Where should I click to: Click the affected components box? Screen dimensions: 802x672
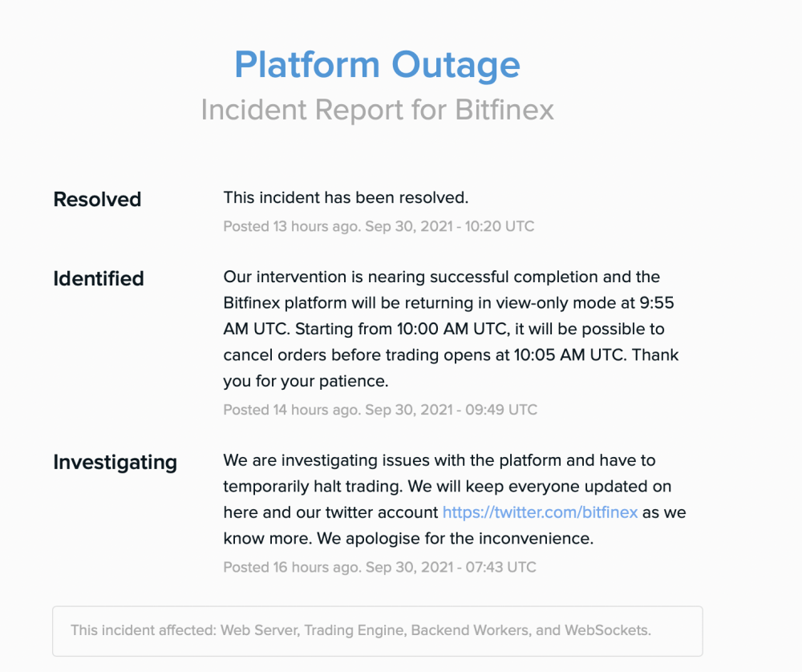(x=378, y=631)
